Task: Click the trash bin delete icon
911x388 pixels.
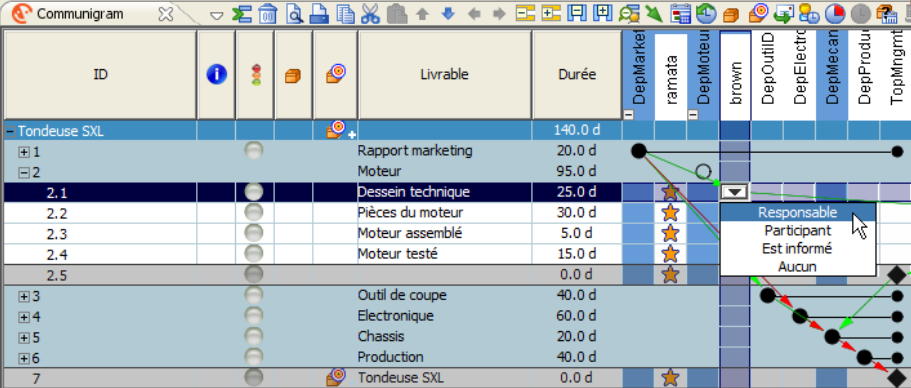Action: [267, 13]
